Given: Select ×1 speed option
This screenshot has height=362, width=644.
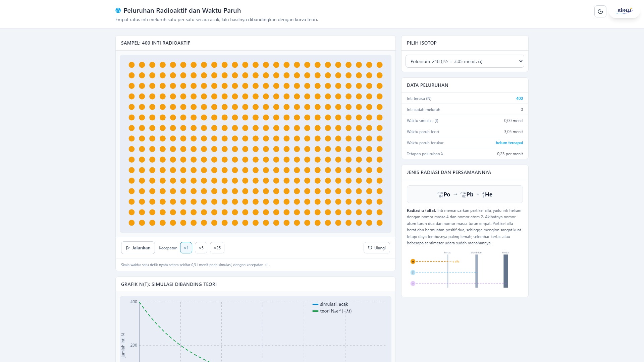Looking at the screenshot, I should click(186, 248).
